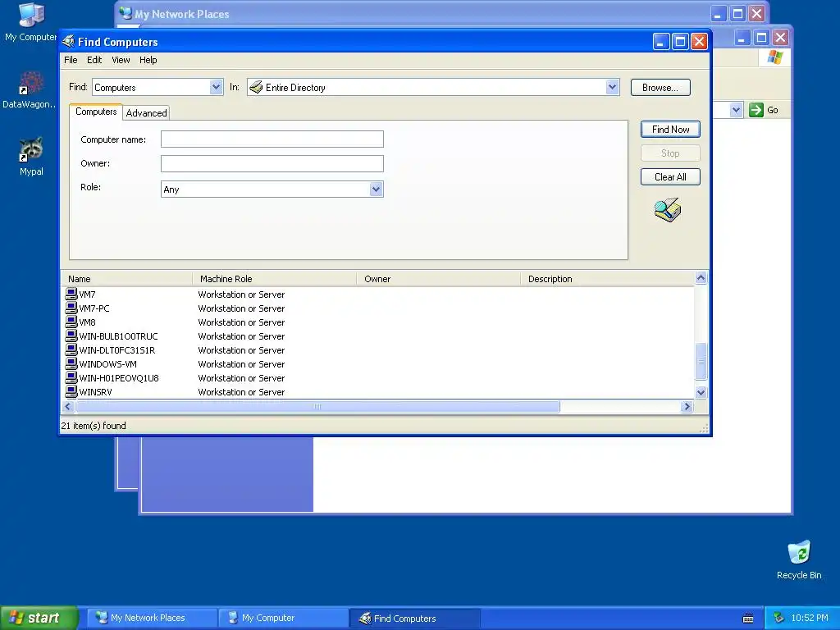This screenshot has width=840, height=630.
Task: Click the vertical scrollbar thumb in results
Action: pyautogui.click(x=701, y=361)
